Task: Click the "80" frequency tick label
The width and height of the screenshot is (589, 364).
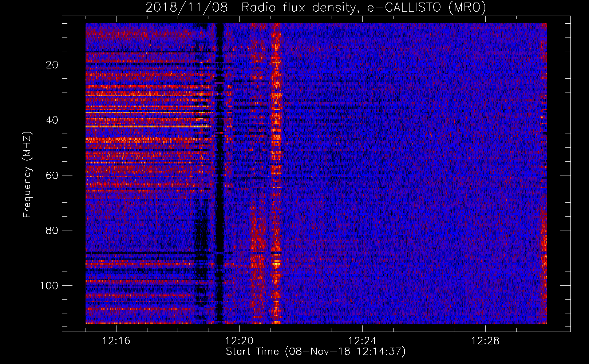Action: tap(52, 230)
